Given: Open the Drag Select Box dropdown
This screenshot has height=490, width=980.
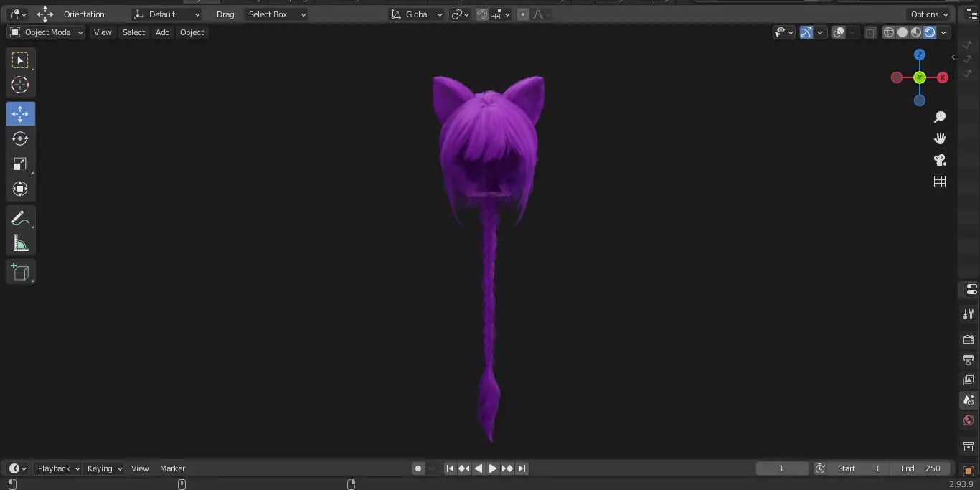Looking at the screenshot, I should click(x=275, y=14).
